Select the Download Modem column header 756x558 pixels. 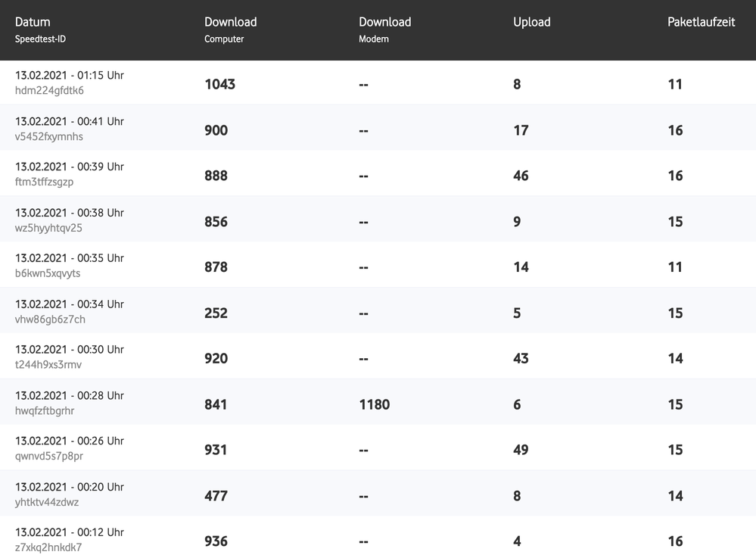pos(384,22)
